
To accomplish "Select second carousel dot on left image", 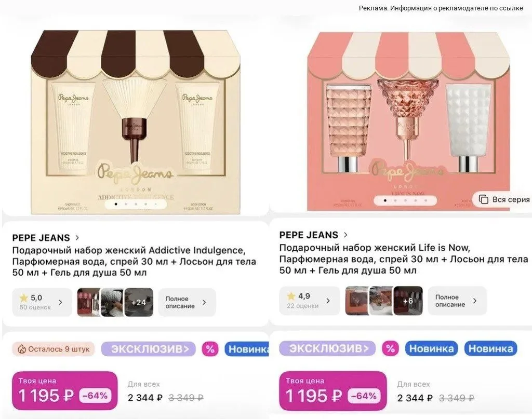I will pos(126,204).
